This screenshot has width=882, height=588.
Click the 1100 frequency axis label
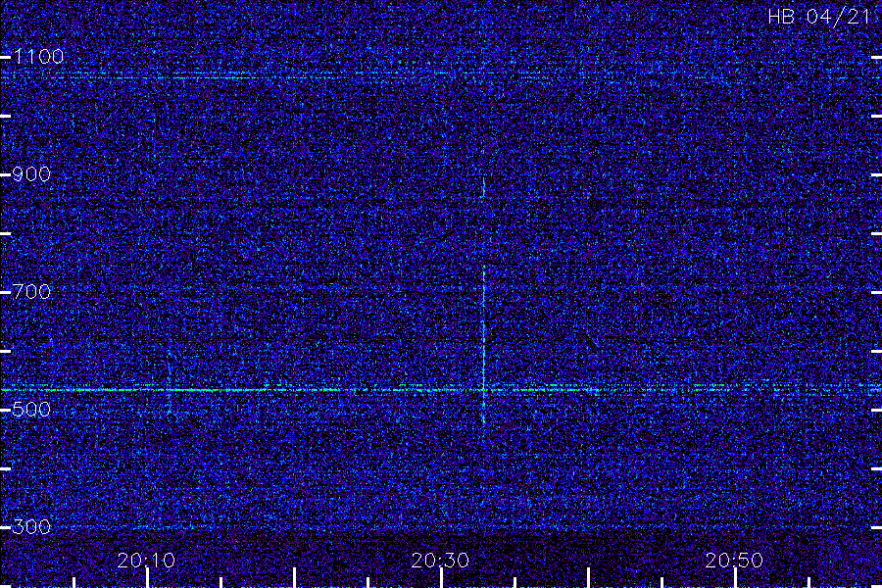pyautogui.click(x=38, y=56)
